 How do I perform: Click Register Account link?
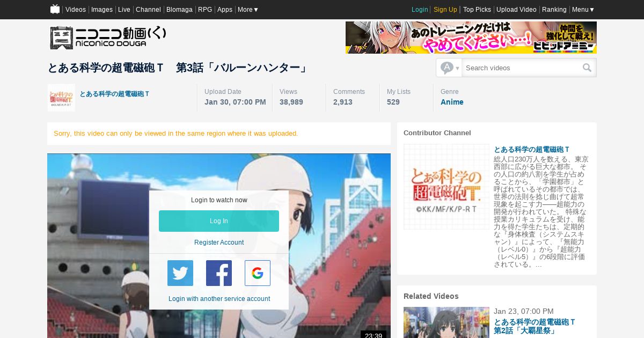tap(219, 243)
